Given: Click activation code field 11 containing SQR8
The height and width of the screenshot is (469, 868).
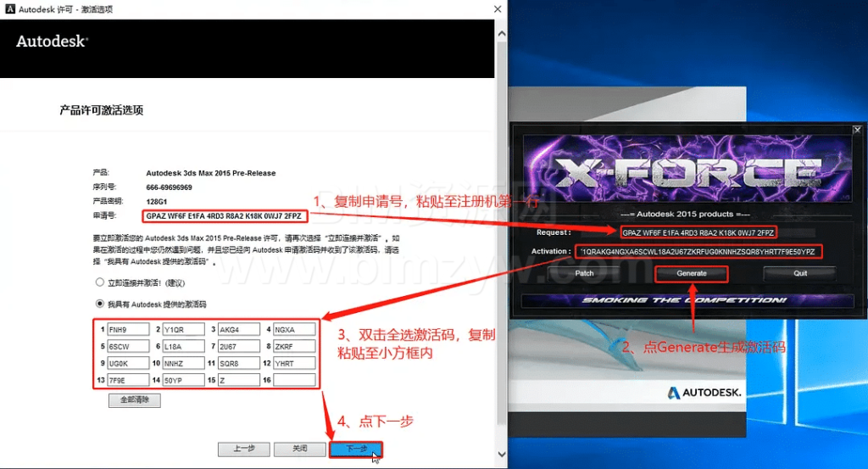Looking at the screenshot, I should click(238, 363).
